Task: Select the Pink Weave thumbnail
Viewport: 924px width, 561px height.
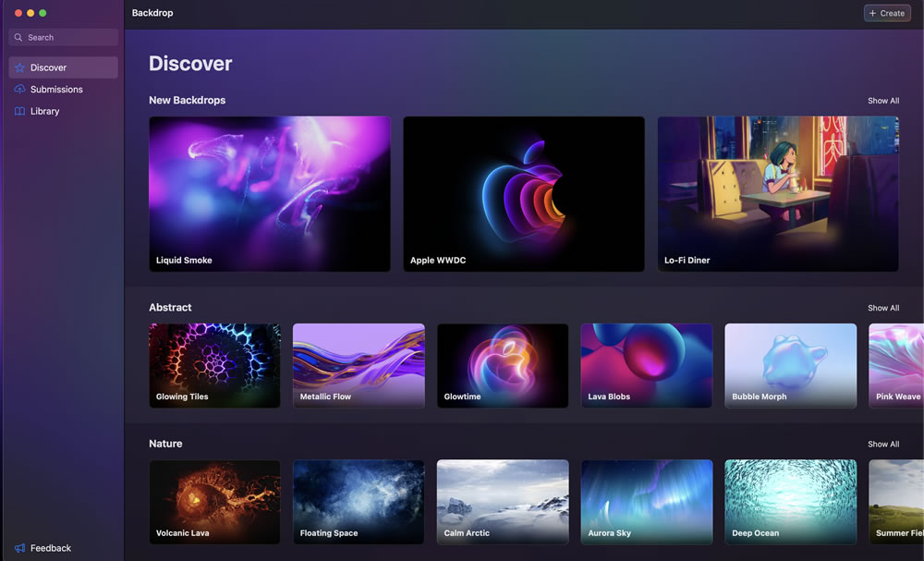Action: (896, 365)
